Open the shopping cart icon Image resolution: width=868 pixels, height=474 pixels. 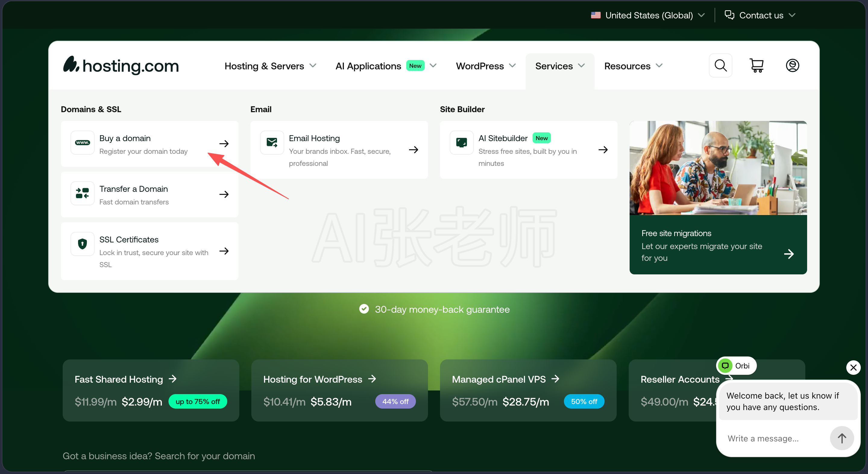click(756, 65)
